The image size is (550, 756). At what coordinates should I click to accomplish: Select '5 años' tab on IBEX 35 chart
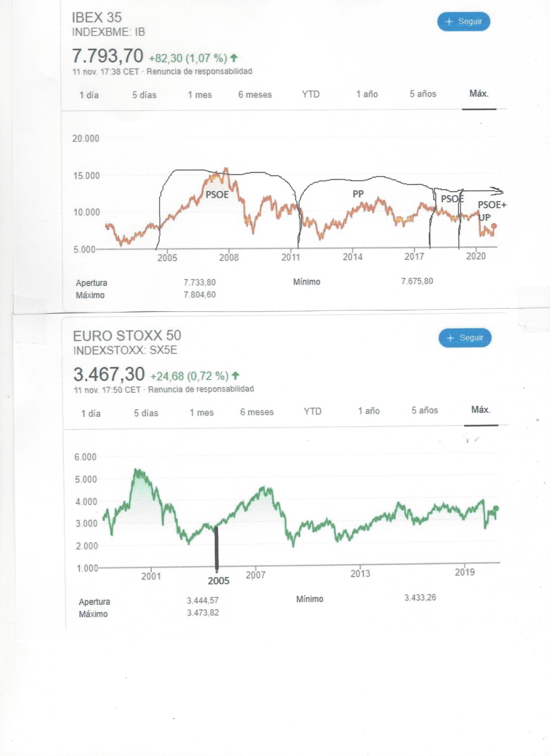click(x=423, y=94)
